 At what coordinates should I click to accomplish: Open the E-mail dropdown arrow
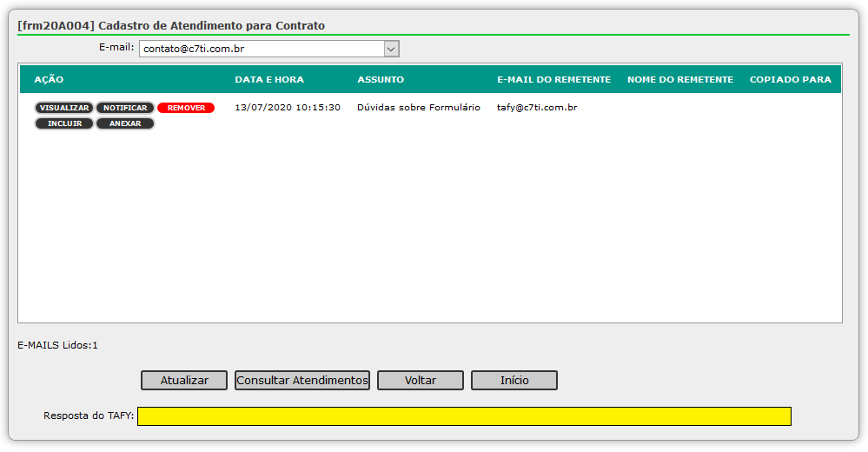tap(391, 49)
